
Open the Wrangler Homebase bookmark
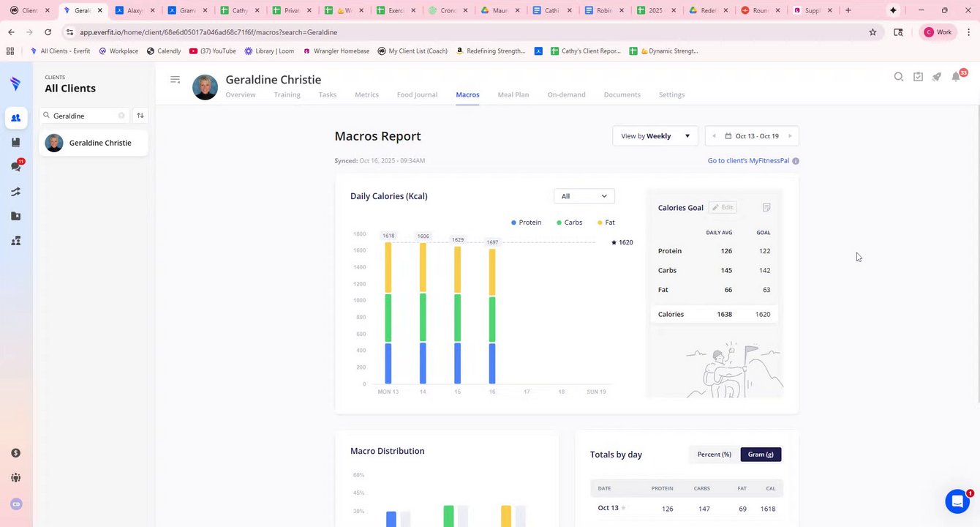pyautogui.click(x=336, y=51)
